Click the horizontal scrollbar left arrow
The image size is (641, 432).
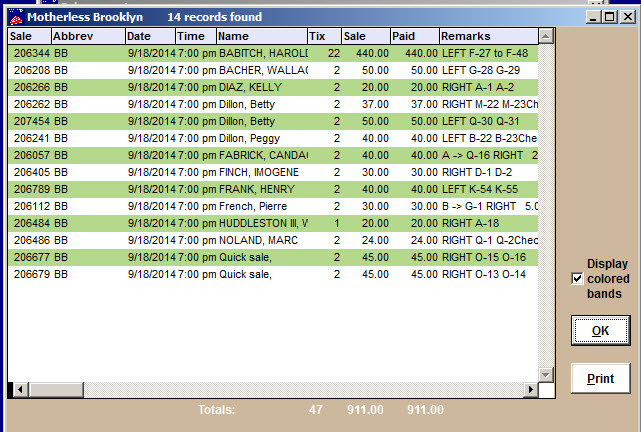[x=21, y=389]
